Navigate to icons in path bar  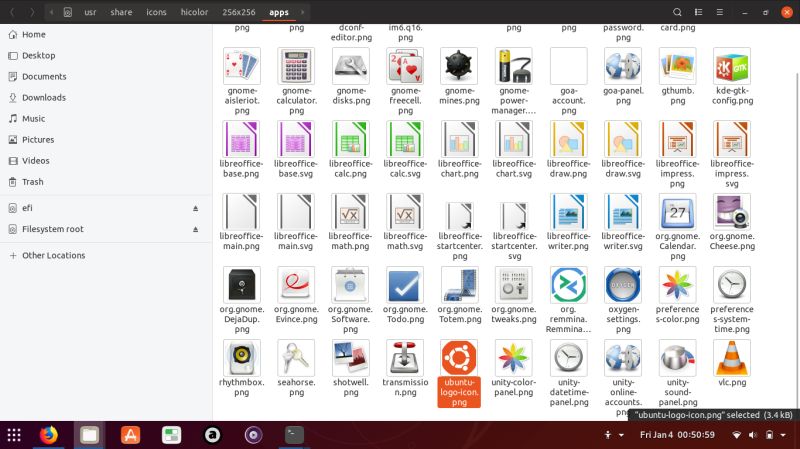click(156, 12)
